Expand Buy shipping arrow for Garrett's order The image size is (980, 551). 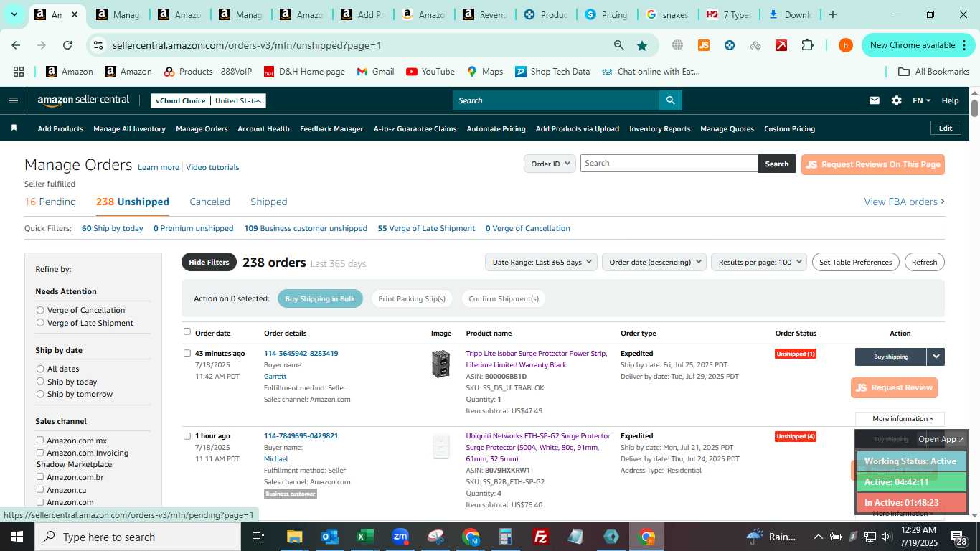coord(936,357)
